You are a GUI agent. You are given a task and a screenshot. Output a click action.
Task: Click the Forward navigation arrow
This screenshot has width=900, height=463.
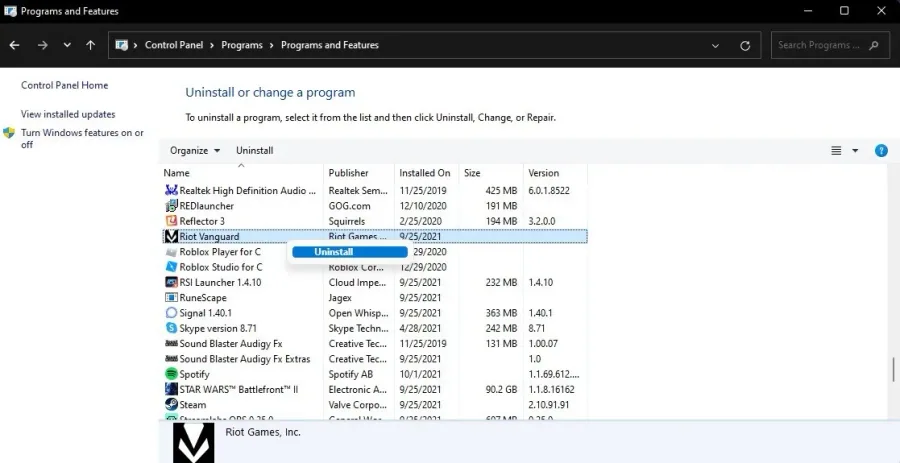pos(42,45)
